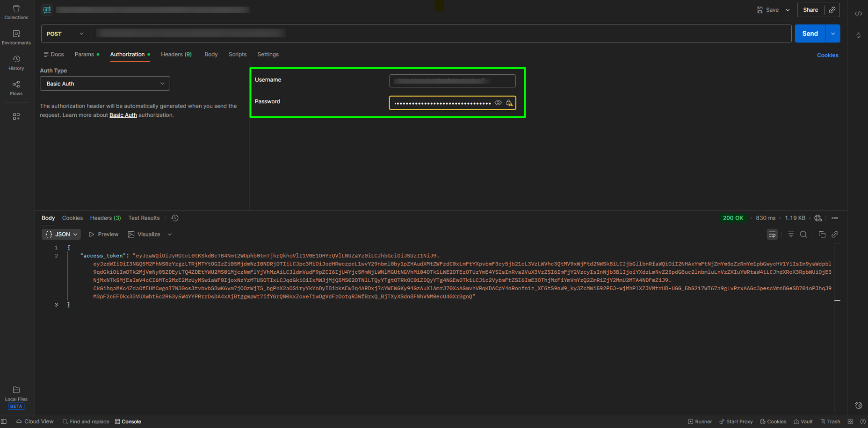
Task: Toggle word wrap in response body
Action: pyautogui.click(x=772, y=235)
